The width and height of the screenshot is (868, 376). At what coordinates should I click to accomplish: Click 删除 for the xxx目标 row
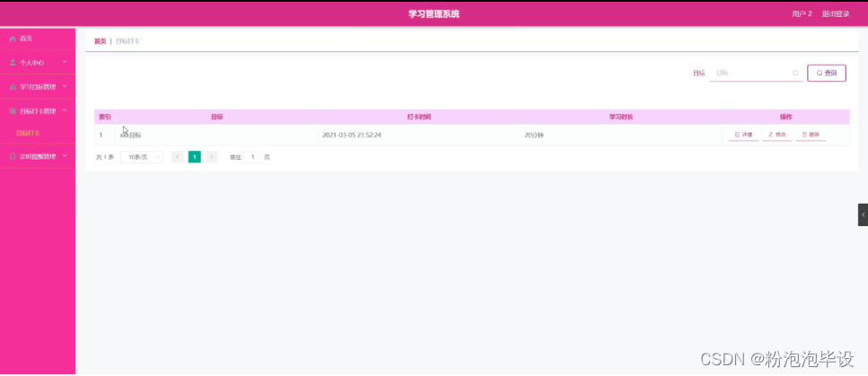click(x=811, y=135)
